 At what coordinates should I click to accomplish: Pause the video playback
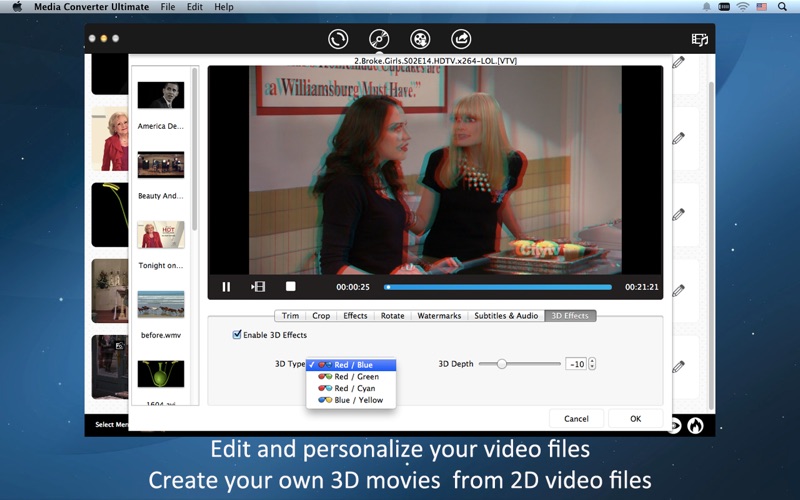pyautogui.click(x=226, y=287)
